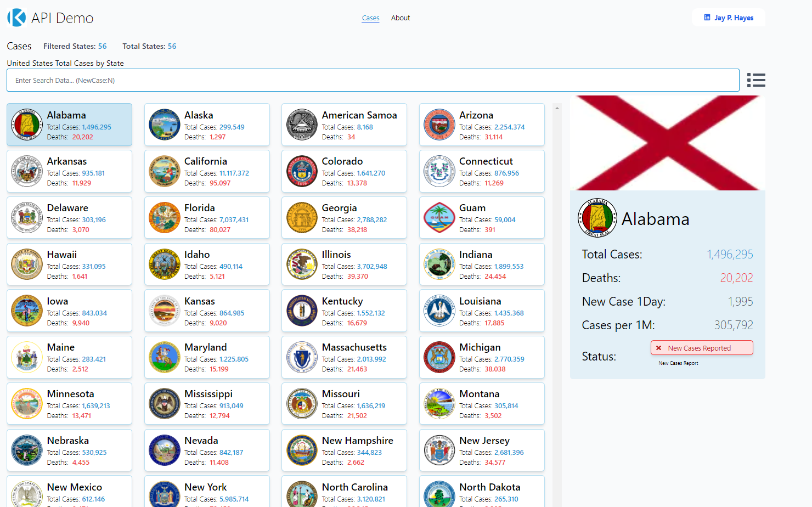The height and width of the screenshot is (507, 812).
Task: Select the New Jersey card
Action: [482, 450]
